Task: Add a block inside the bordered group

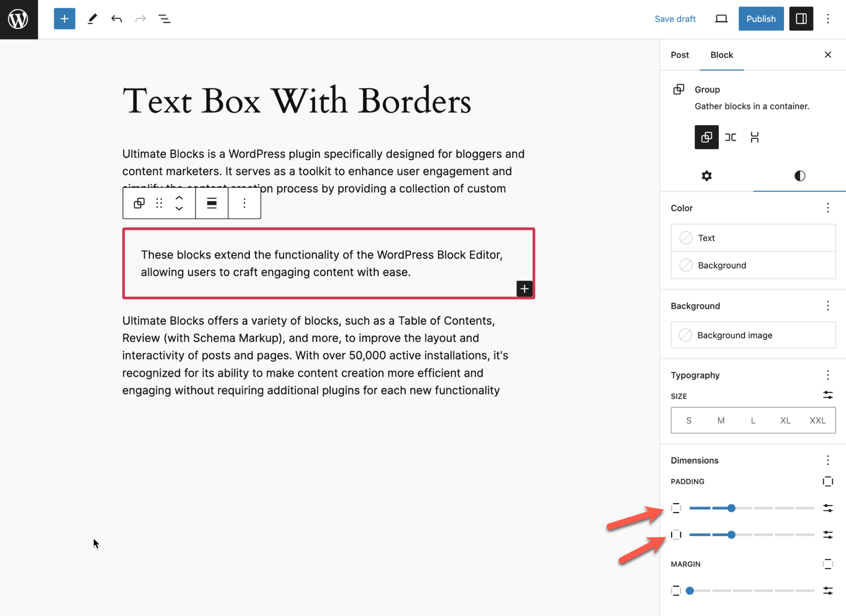Action: [x=524, y=289]
